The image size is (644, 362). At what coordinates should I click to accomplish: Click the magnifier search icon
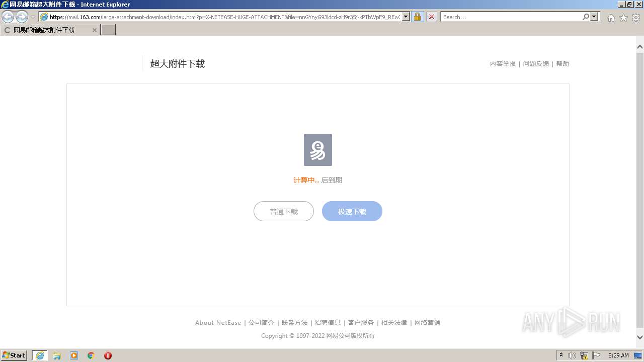pos(586,17)
